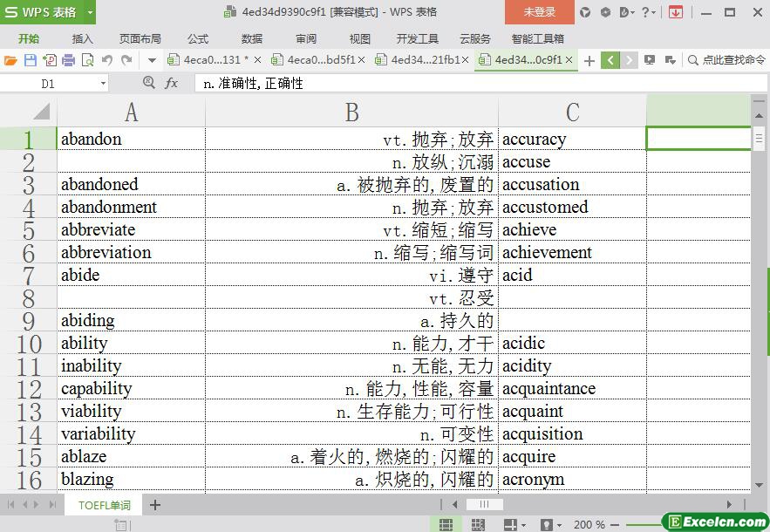Switch to normal view in status bar
Viewport: 770px width, 532px height.
click(x=446, y=525)
